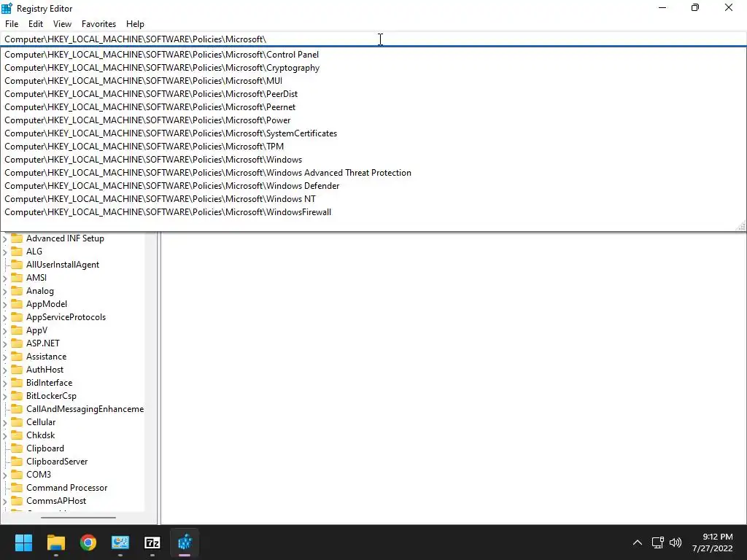This screenshot has height=560, width=747.
Task: Click the Registry Editor title bar icon
Action: [x=7, y=8]
